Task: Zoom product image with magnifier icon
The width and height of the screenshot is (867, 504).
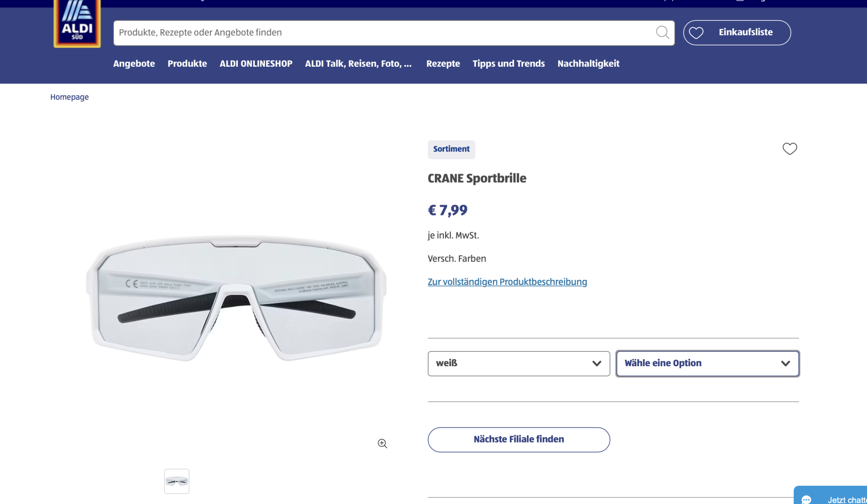Action: coord(382,443)
